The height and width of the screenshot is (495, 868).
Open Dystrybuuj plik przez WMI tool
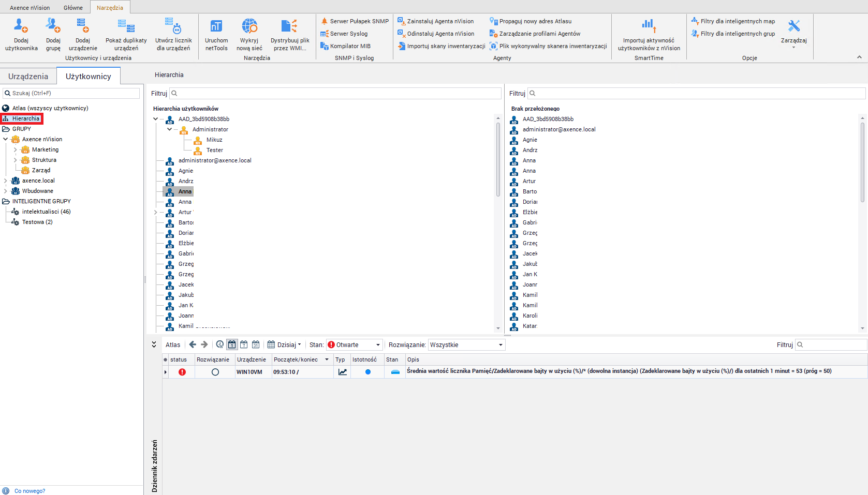(289, 26)
